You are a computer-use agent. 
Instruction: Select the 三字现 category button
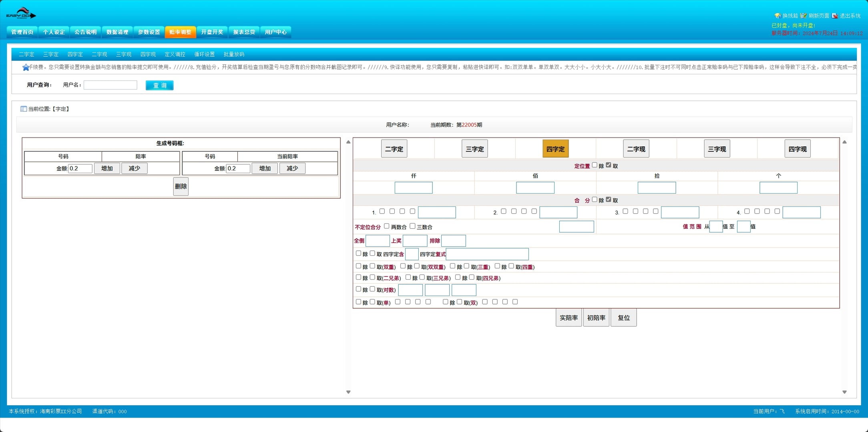tap(717, 149)
